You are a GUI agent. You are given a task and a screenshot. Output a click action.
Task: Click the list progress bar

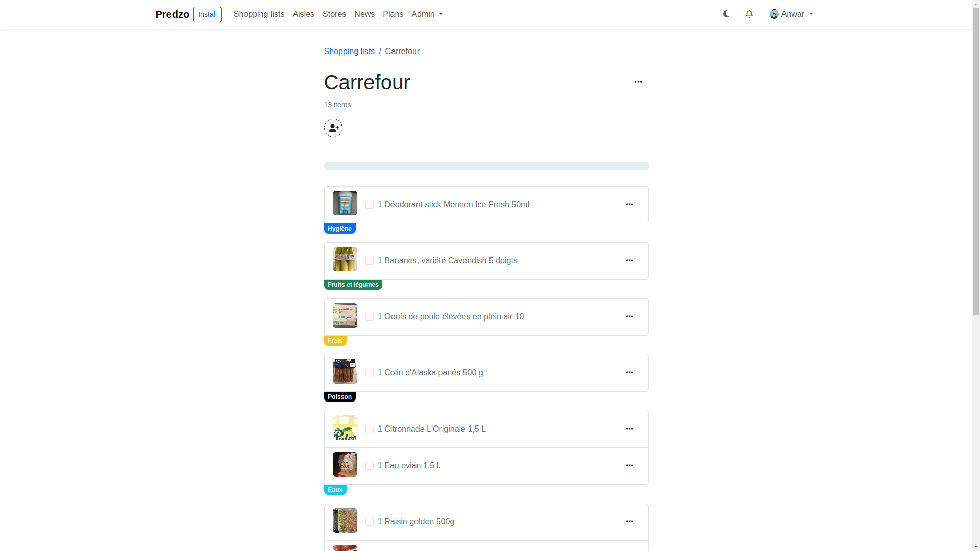(486, 166)
